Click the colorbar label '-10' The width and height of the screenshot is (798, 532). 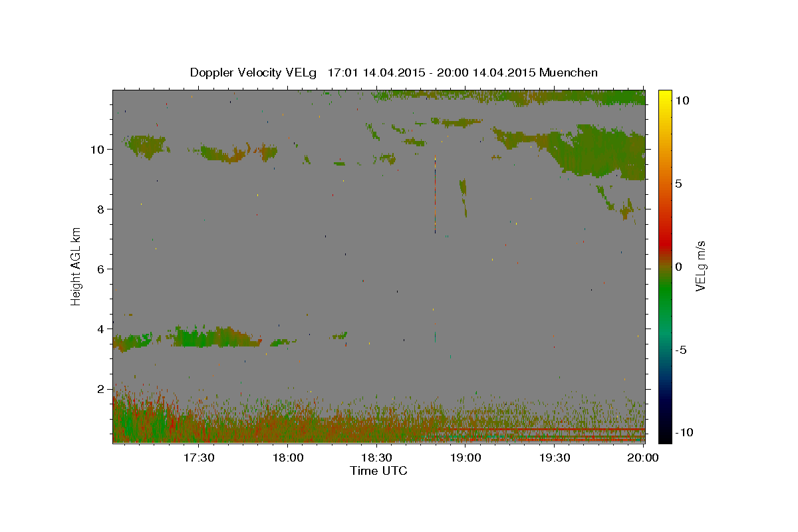pyautogui.click(x=684, y=432)
